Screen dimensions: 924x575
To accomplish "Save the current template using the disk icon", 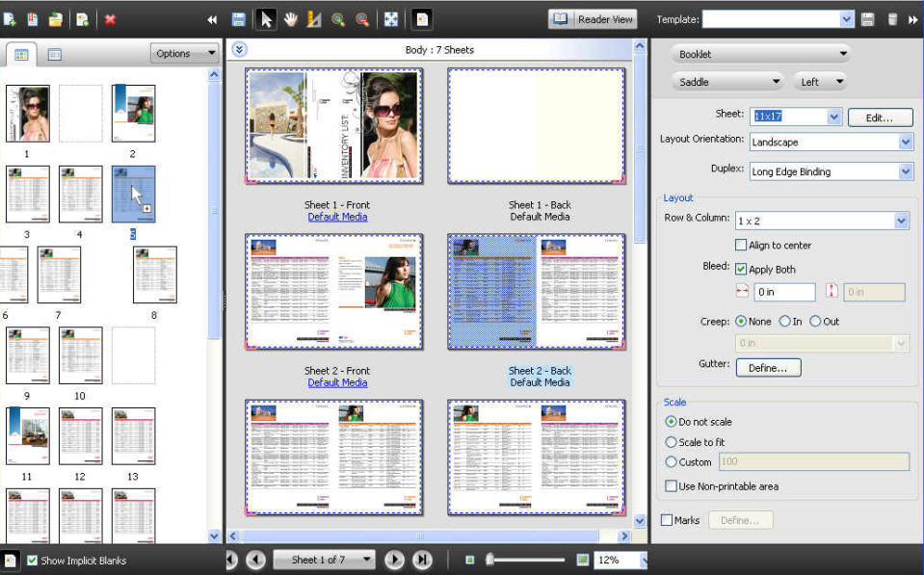I will click(866, 18).
